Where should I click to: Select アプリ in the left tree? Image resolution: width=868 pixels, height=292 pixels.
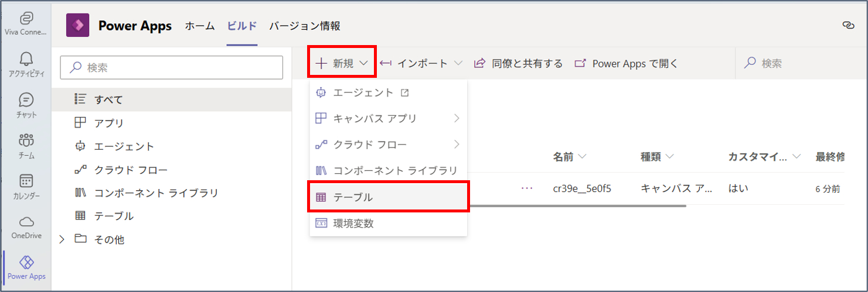pyautogui.click(x=172, y=123)
